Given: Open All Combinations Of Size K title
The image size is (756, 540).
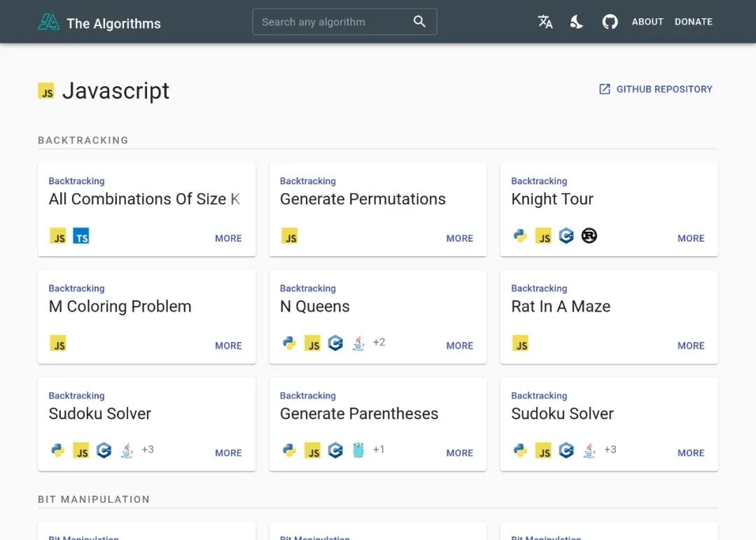Looking at the screenshot, I should 145,199.
